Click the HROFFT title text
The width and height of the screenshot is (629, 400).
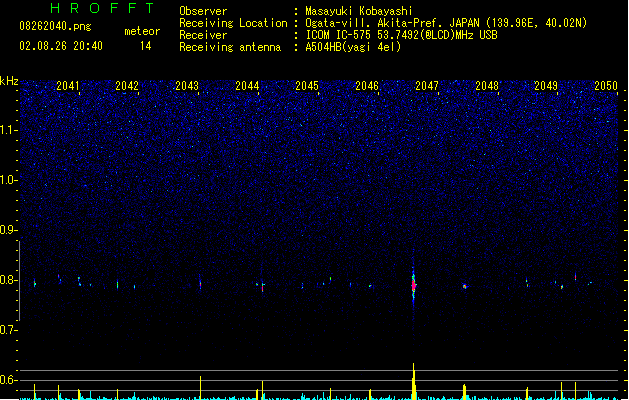tap(102, 8)
